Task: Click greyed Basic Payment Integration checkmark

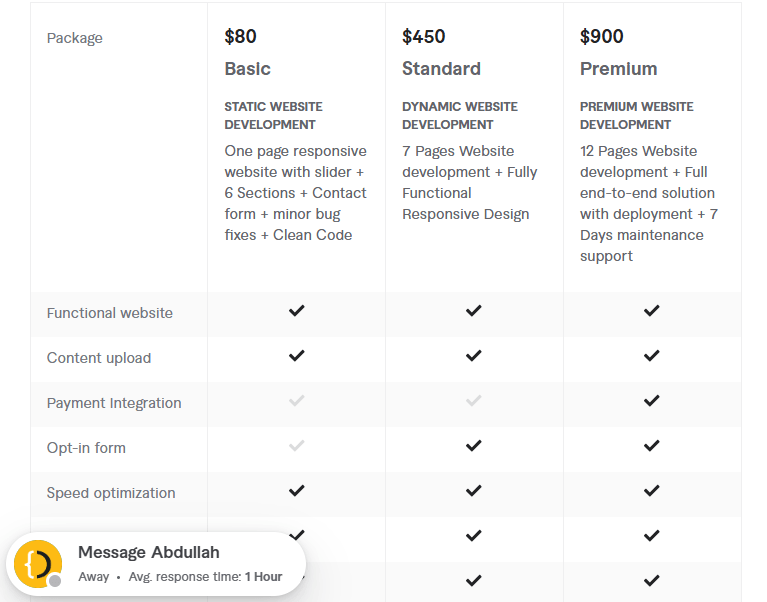Action: [296, 401]
